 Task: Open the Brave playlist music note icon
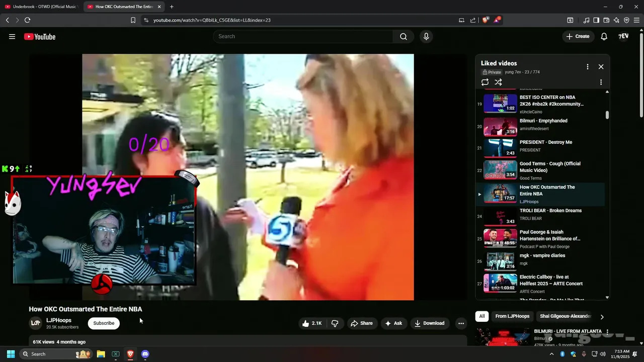point(586,20)
